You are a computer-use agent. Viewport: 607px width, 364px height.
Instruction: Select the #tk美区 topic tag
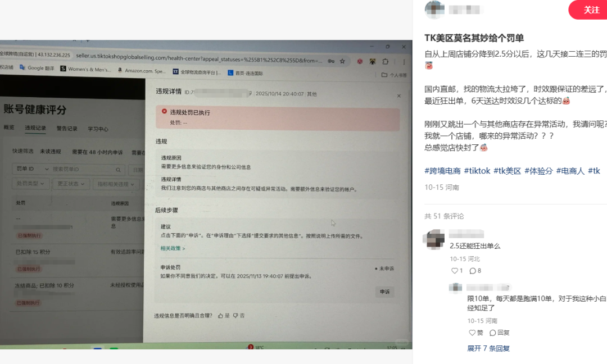(508, 171)
